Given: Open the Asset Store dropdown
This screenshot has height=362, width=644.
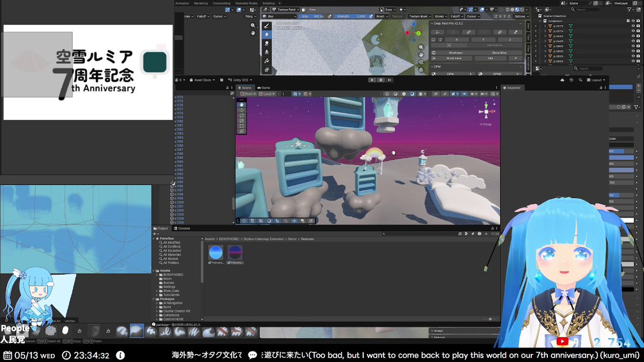Looking at the screenshot, I should 203,80.
